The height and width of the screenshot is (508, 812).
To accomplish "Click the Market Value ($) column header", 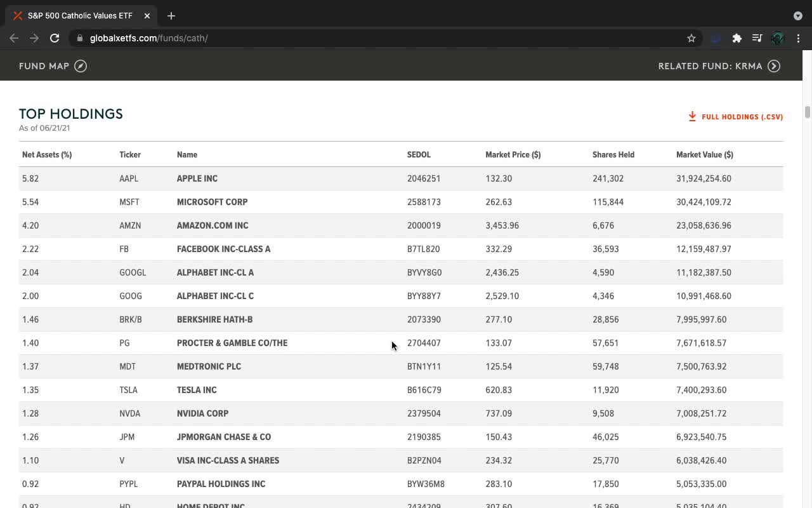I will (705, 154).
